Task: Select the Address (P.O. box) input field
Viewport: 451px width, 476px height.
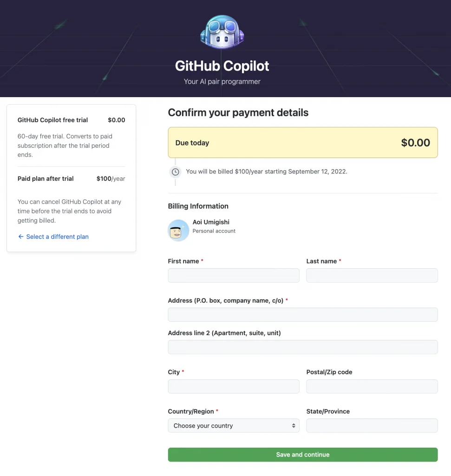Action: pos(302,315)
